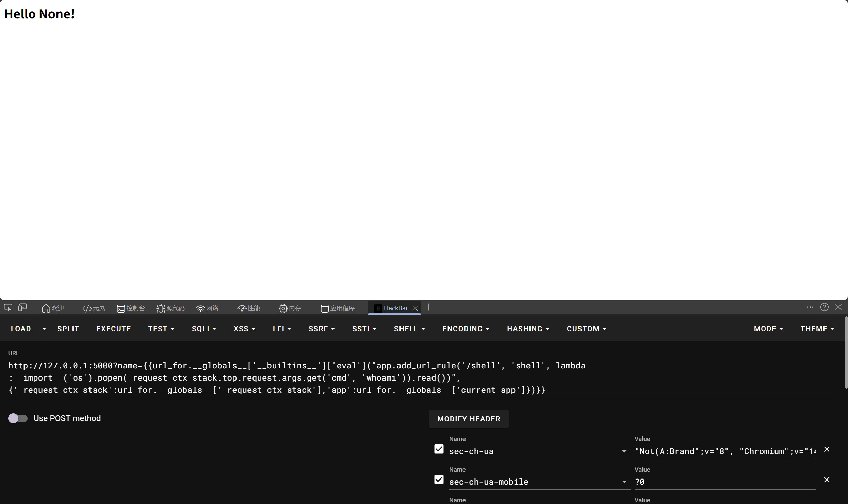Expand the arrow next to LOAD
The image size is (848, 504).
pos(44,329)
